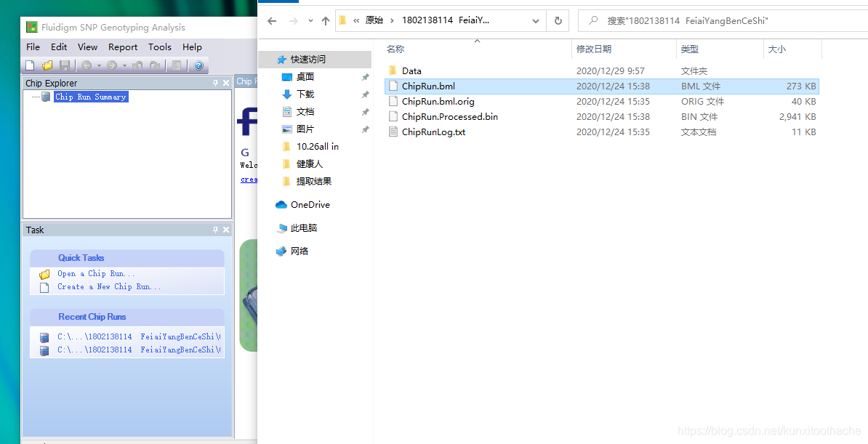The width and height of the screenshot is (868, 444).
Task: Select the ChipRun.bml.orig file
Action: pos(601,101)
